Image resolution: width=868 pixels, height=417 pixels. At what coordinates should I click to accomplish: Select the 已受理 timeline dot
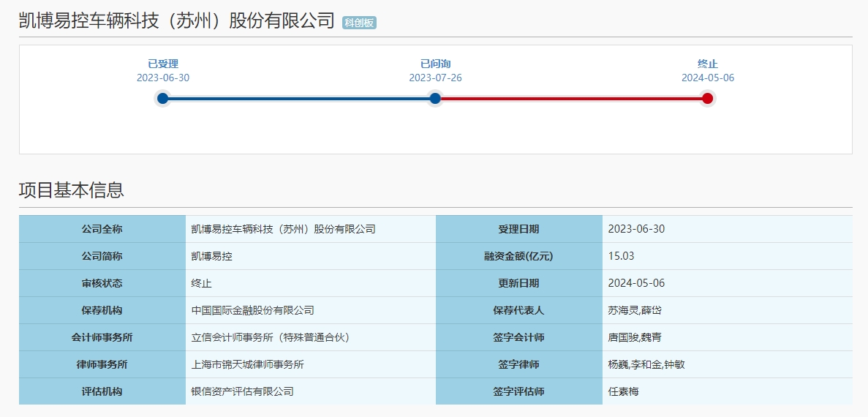tap(163, 99)
